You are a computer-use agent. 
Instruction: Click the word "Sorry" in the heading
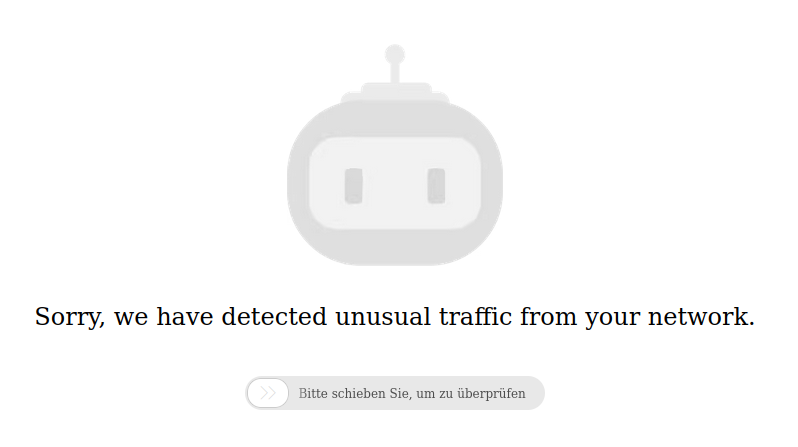(x=70, y=317)
